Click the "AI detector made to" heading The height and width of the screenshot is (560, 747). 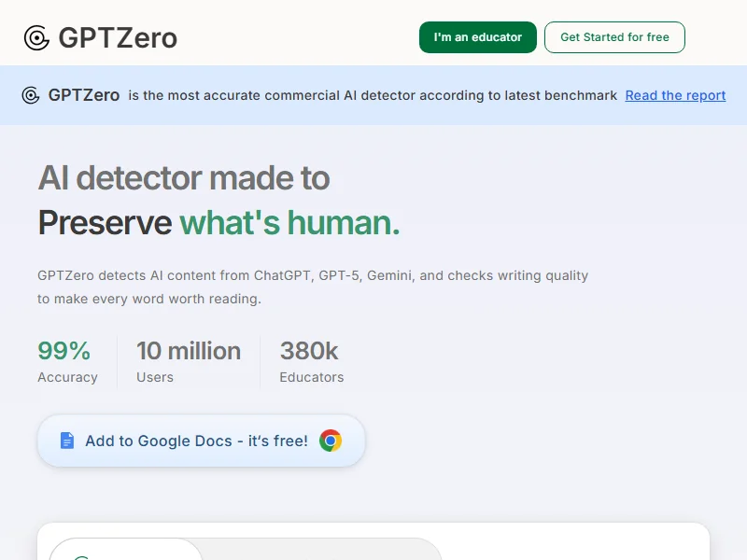pyautogui.click(x=184, y=177)
